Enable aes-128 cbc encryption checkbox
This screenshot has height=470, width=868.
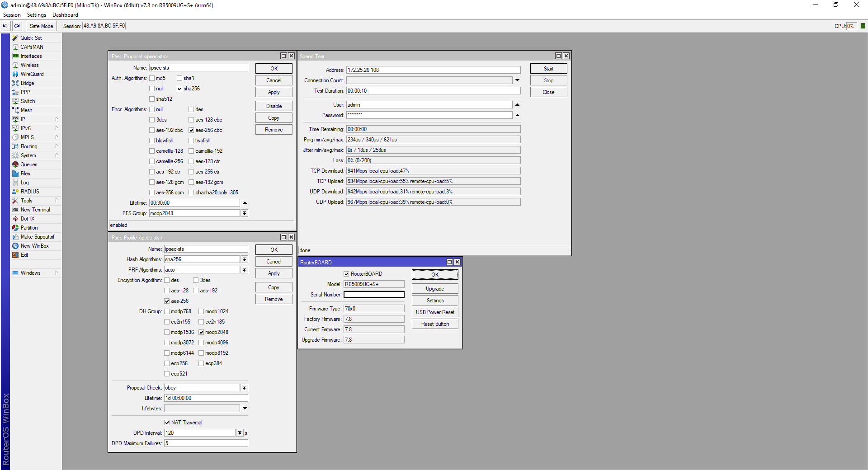click(191, 120)
